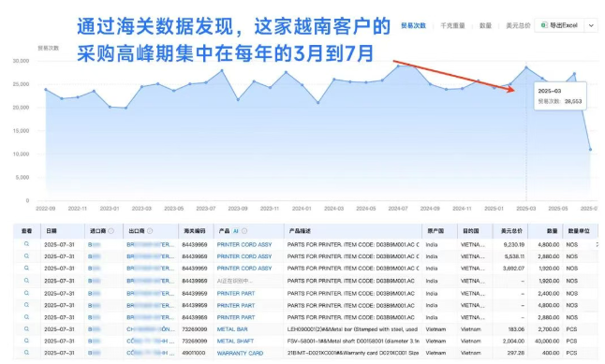Select the 美元总价 chart tab

pyautogui.click(x=518, y=25)
